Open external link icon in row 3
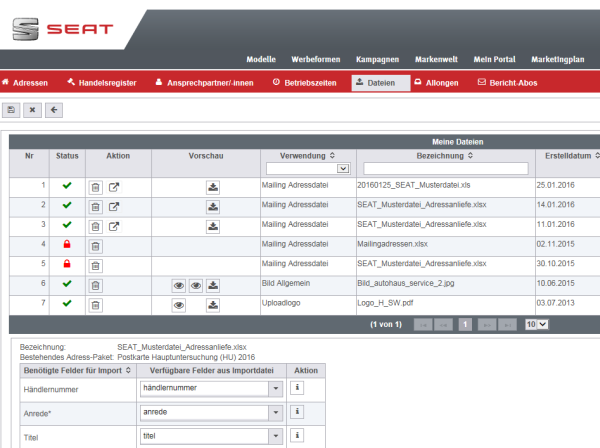 click(x=114, y=226)
